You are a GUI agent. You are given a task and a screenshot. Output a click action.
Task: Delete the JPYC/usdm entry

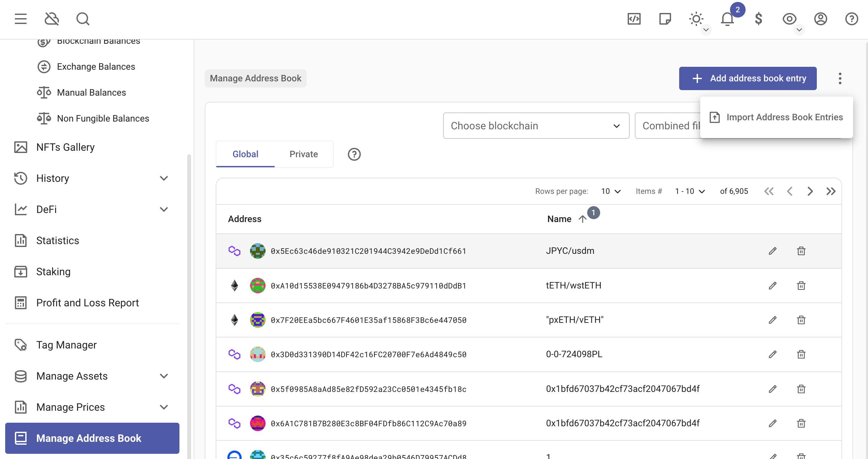801,251
